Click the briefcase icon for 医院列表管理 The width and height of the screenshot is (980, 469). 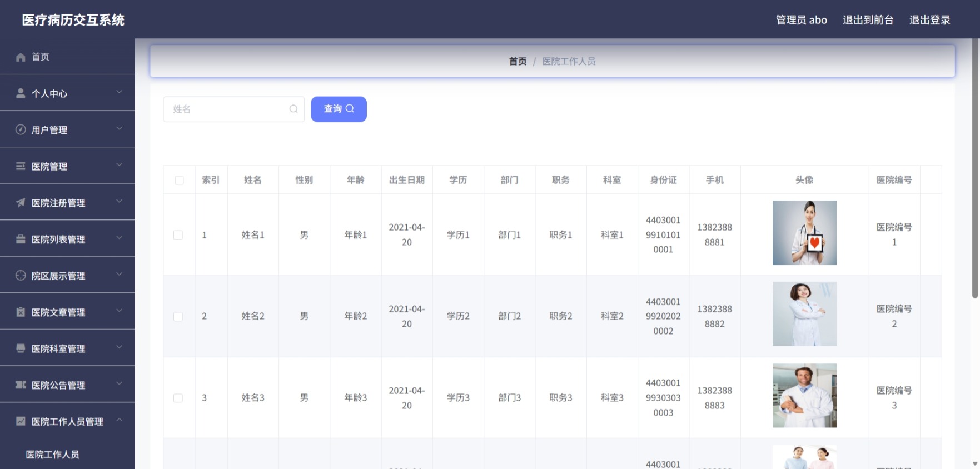pyautogui.click(x=21, y=239)
